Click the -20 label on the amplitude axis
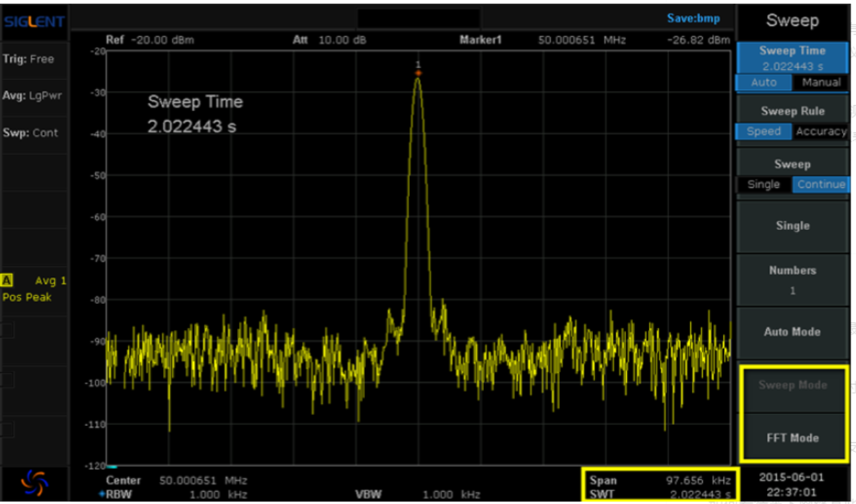 97,51
